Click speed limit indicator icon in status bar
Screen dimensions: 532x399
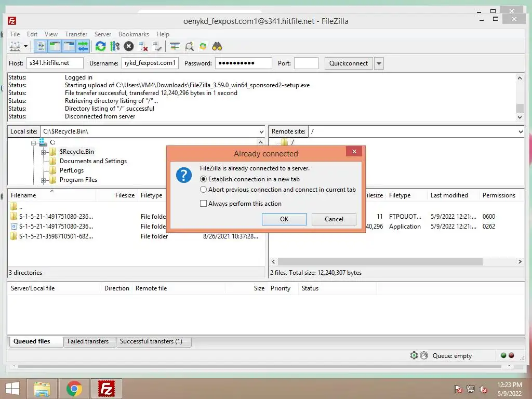424,355
